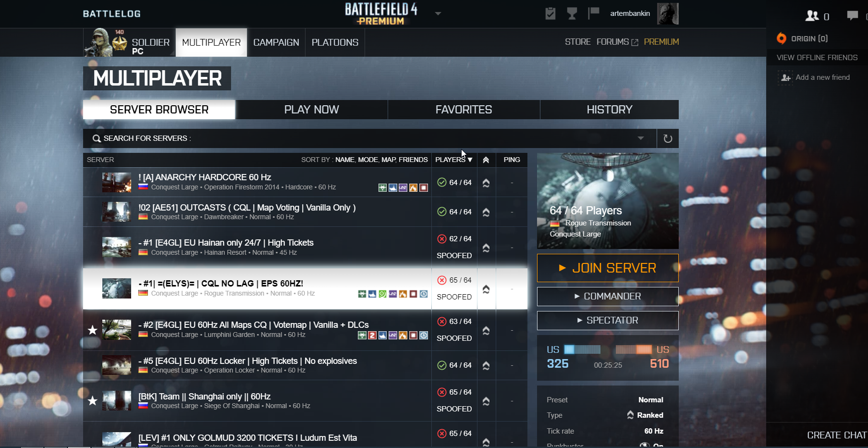The image size is (868, 448).
Task: Click ranked icon in OUTCASTS server row
Action: pos(486,212)
